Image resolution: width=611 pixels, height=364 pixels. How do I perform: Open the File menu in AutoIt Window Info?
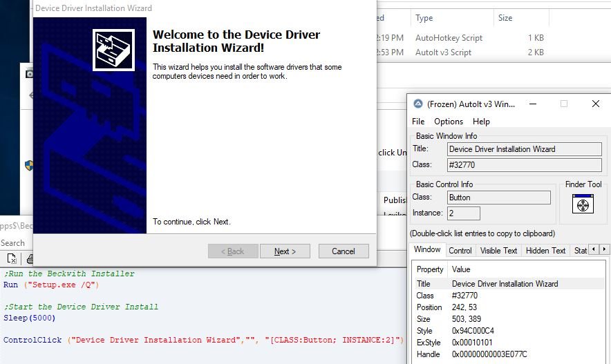pyautogui.click(x=418, y=122)
